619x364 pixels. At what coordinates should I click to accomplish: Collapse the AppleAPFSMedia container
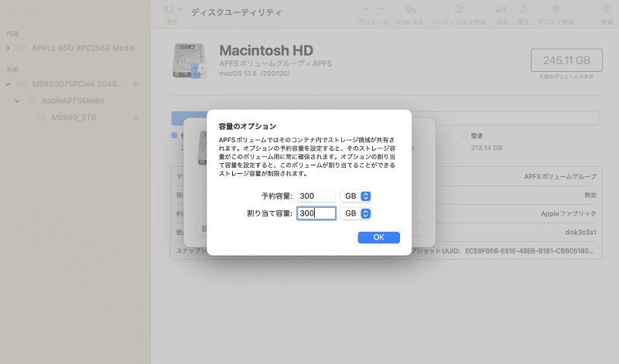17,101
